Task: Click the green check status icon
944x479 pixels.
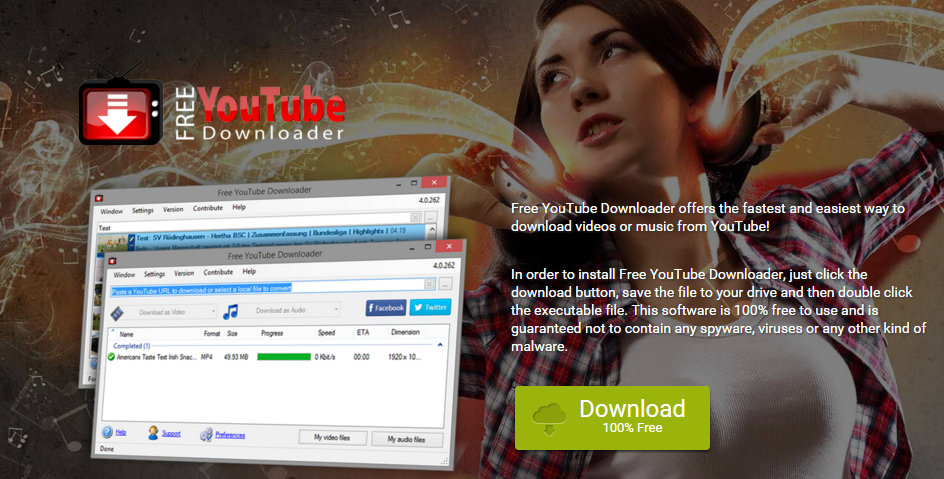Action: 111,357
